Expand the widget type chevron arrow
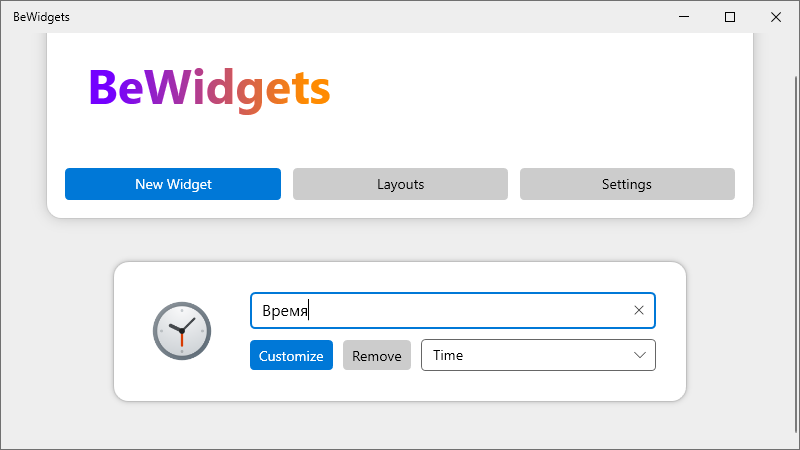 click(x=640, y=355)
